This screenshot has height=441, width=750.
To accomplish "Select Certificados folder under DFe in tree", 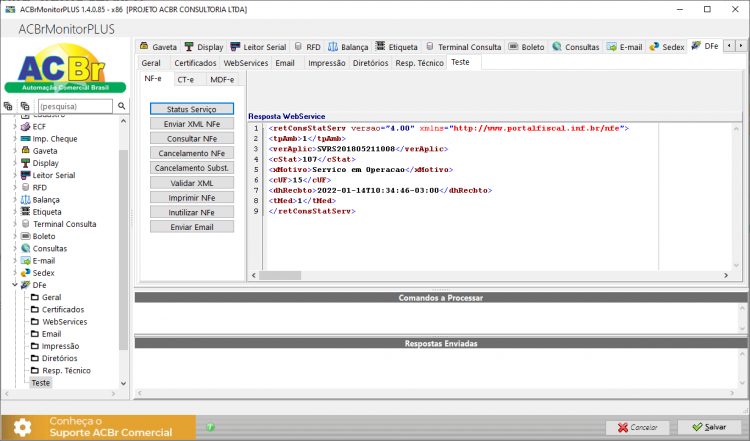I will (63, 309).
